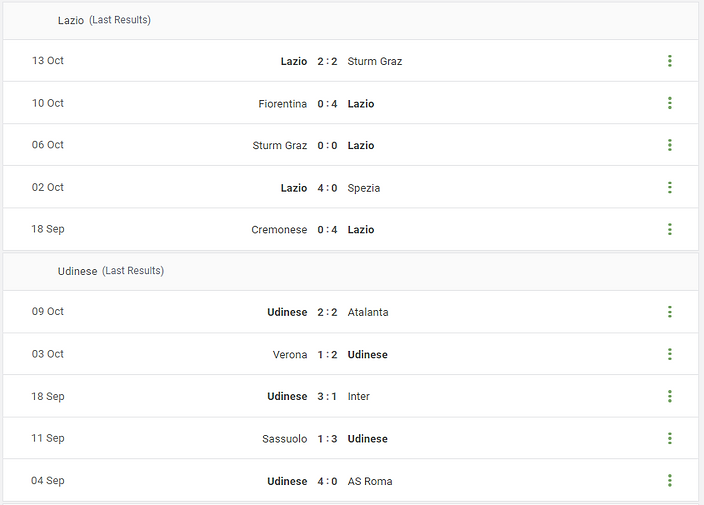This screenshot has width=704, height=505.
Task: Select the 13 Oct match date row
Action: pos(48,61)
